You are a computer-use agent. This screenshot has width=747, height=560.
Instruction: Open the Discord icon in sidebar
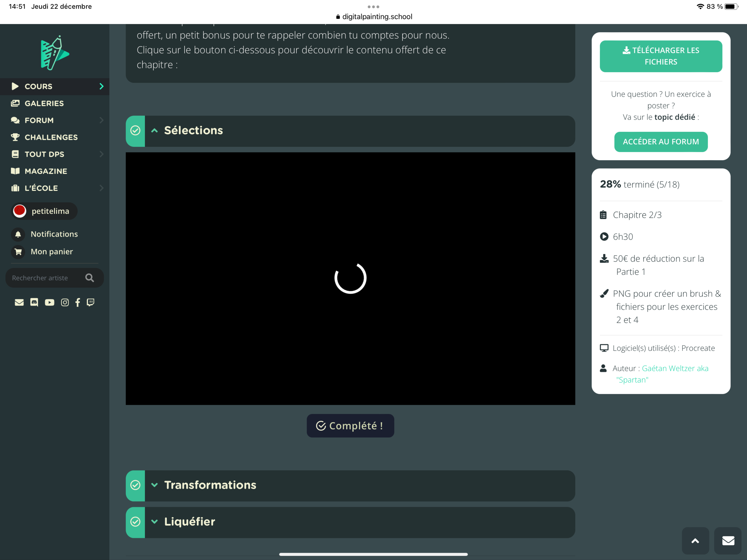[x=34, y=303]
